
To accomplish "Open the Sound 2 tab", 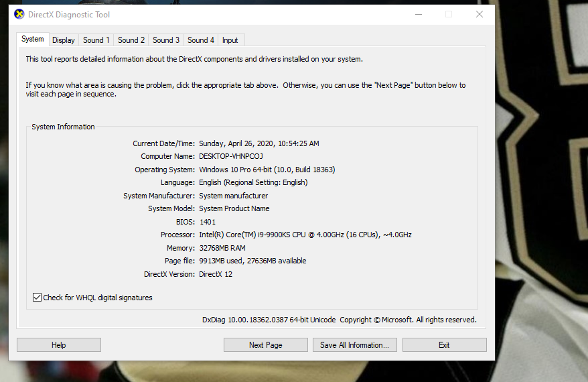I will click(131, 40).
